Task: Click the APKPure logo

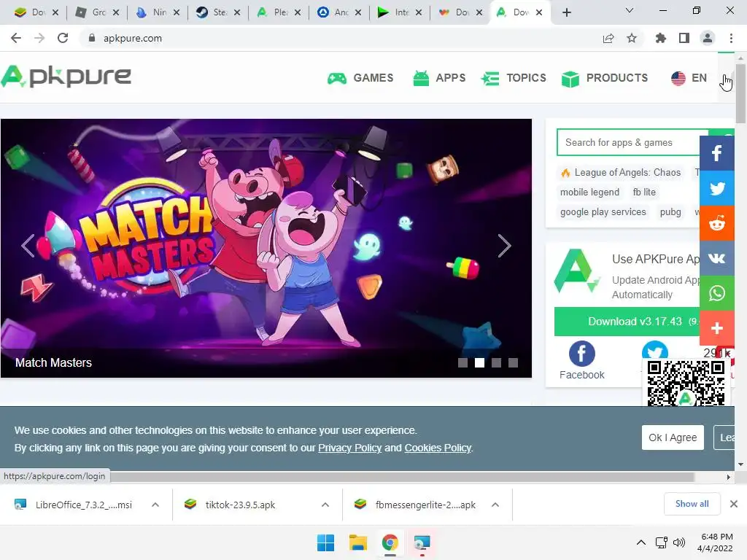Action: click(x=66, y=76)
